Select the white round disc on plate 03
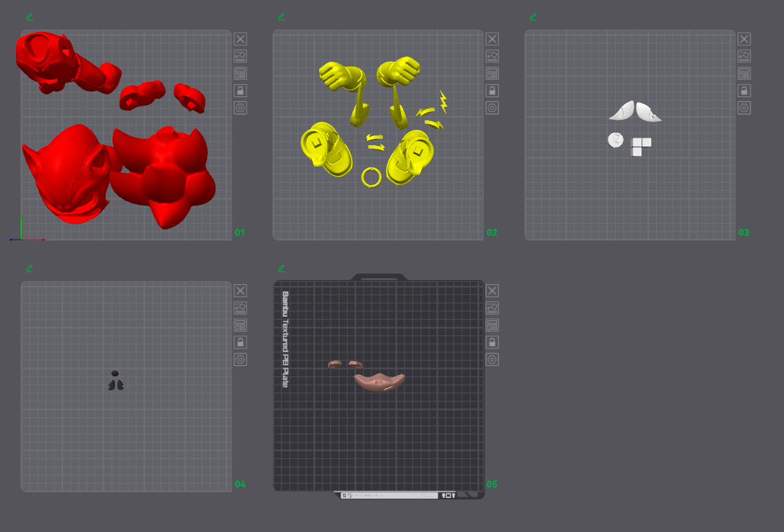 point(616,140)
